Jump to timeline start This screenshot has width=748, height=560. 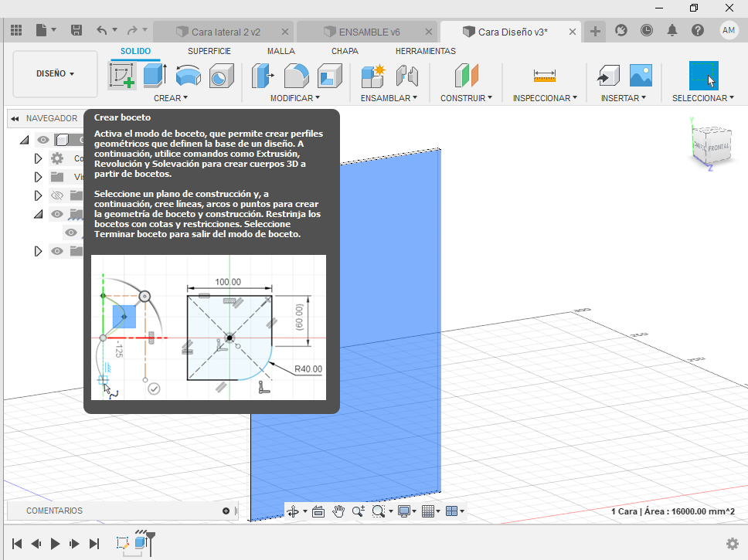(x=17, y=543)
